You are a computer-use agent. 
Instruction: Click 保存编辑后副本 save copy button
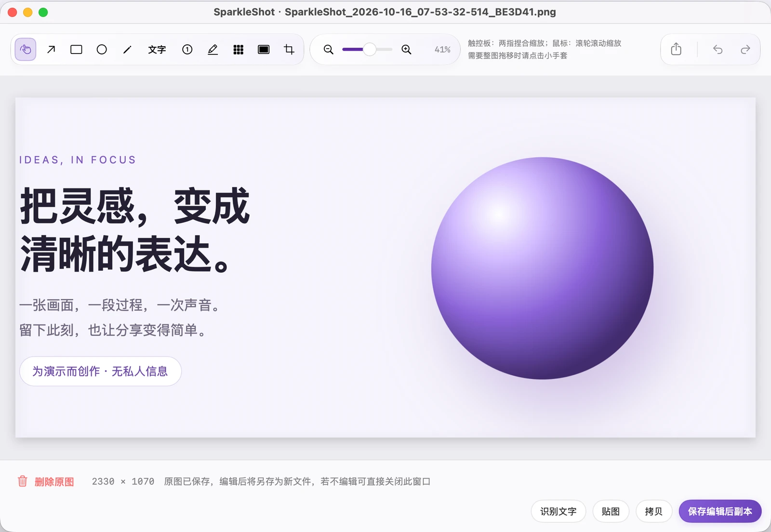[x=720, y=511]
